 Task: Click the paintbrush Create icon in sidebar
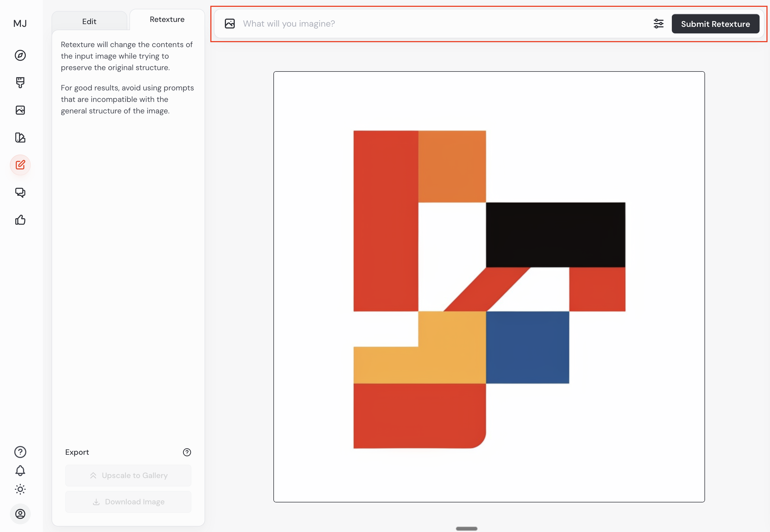click(x=20, y=83)
